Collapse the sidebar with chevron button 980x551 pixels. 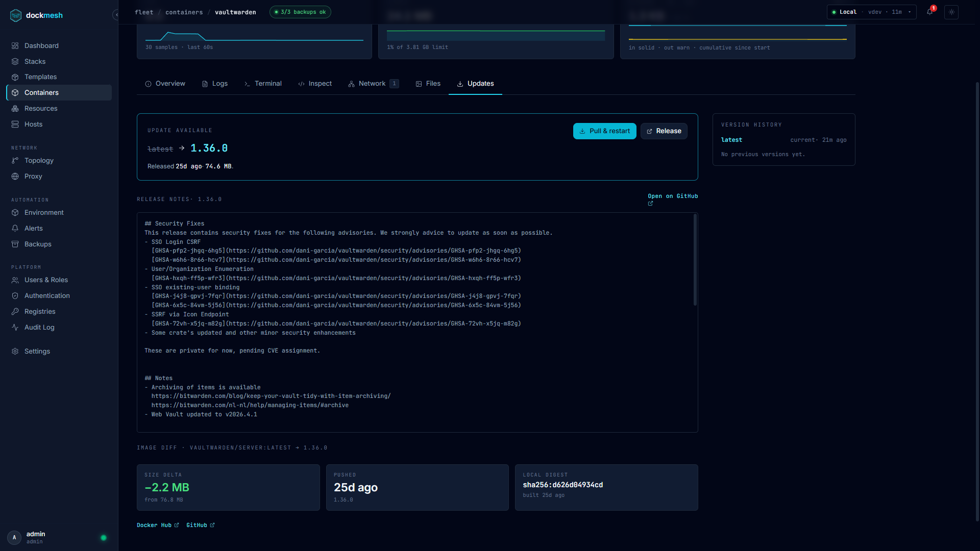click(x=116, y=15)
